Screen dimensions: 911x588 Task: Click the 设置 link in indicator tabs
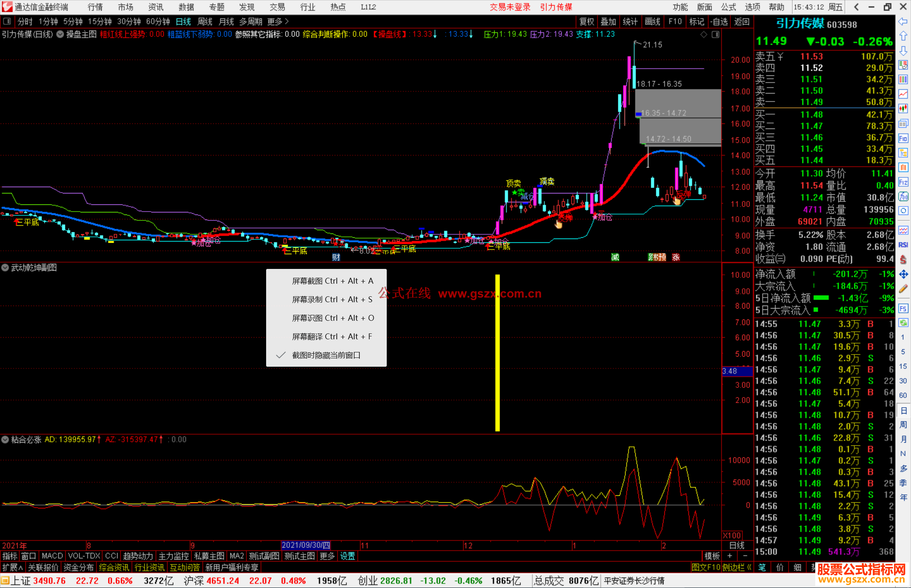point(348,556)
